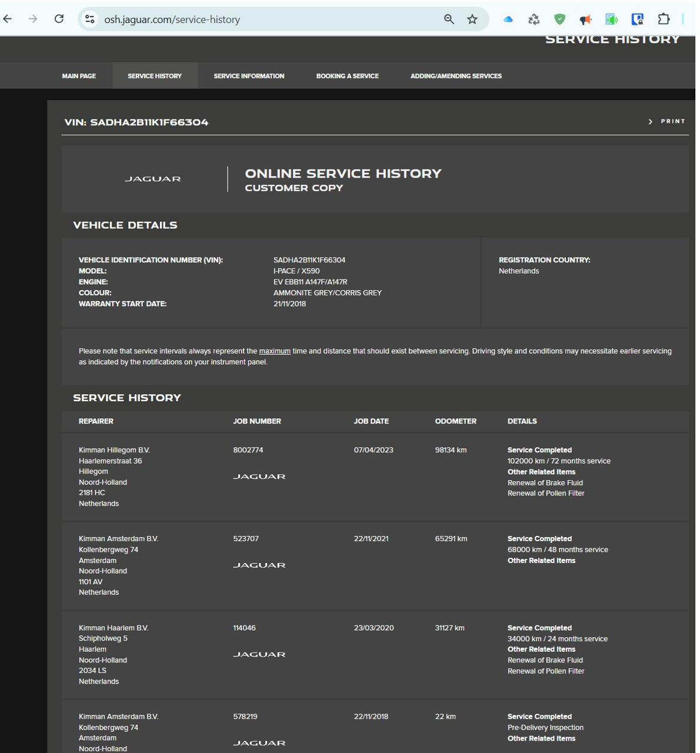Reload the page with refresh icon
Screen dimensions: 700x753
pos(59,19)
